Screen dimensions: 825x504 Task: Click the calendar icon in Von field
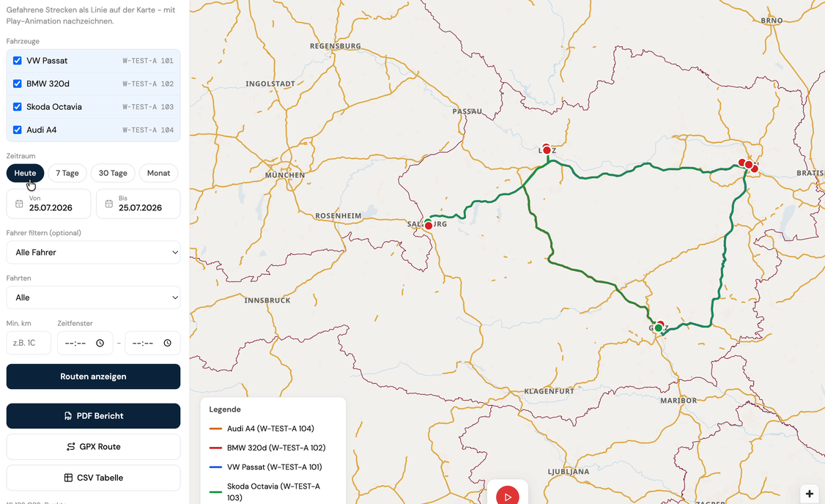click(19, 204)
